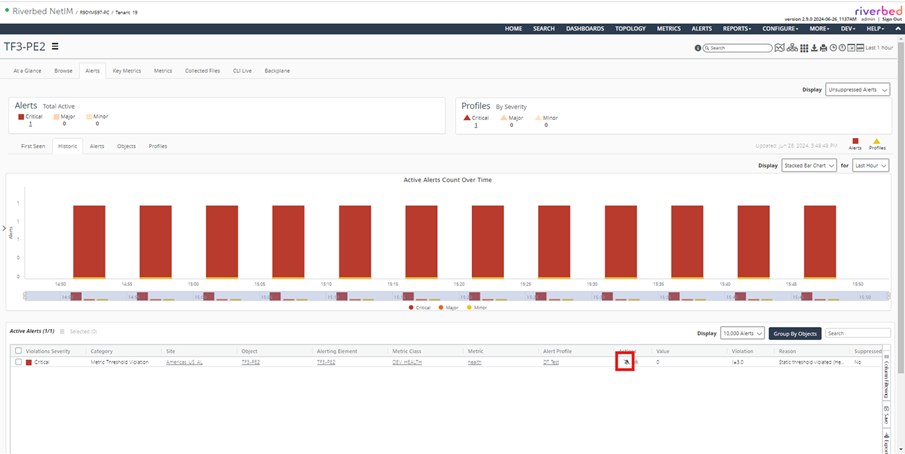Click the map view icon in toolbar
The width and height of the screenshot is (905, 454).
tap(780, 48)
